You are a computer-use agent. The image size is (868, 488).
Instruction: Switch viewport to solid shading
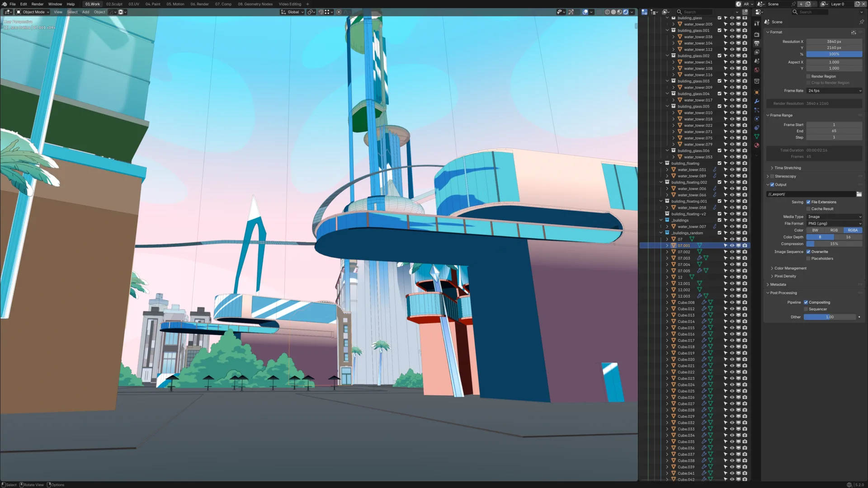613,12
